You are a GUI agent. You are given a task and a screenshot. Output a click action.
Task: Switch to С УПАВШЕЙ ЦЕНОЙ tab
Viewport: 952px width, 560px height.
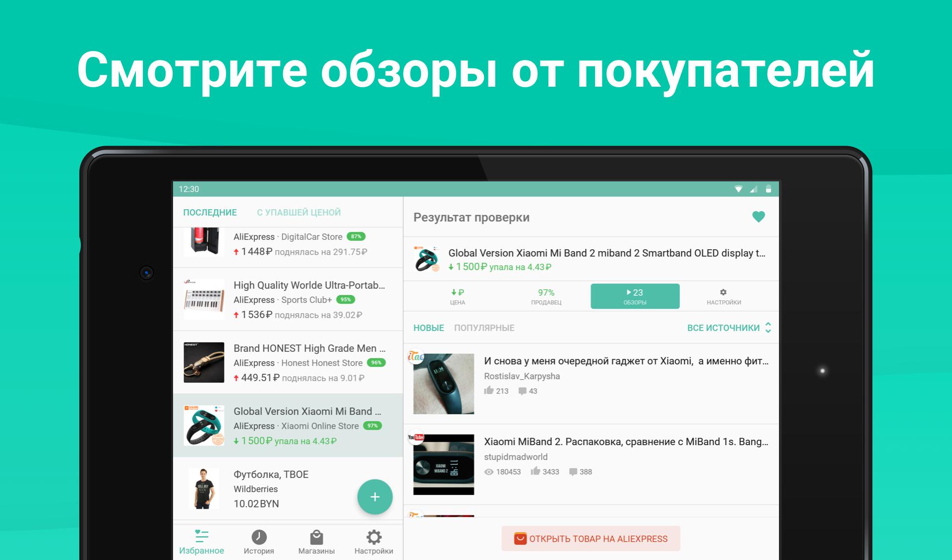tap(299, 213)
